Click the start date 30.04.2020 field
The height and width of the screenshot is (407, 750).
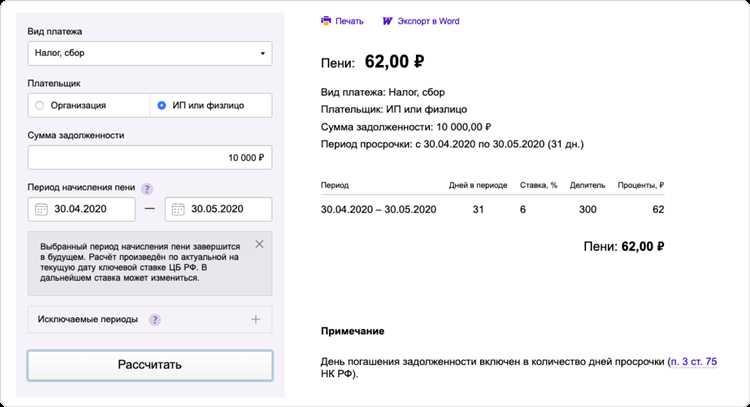tap(81, 209)
